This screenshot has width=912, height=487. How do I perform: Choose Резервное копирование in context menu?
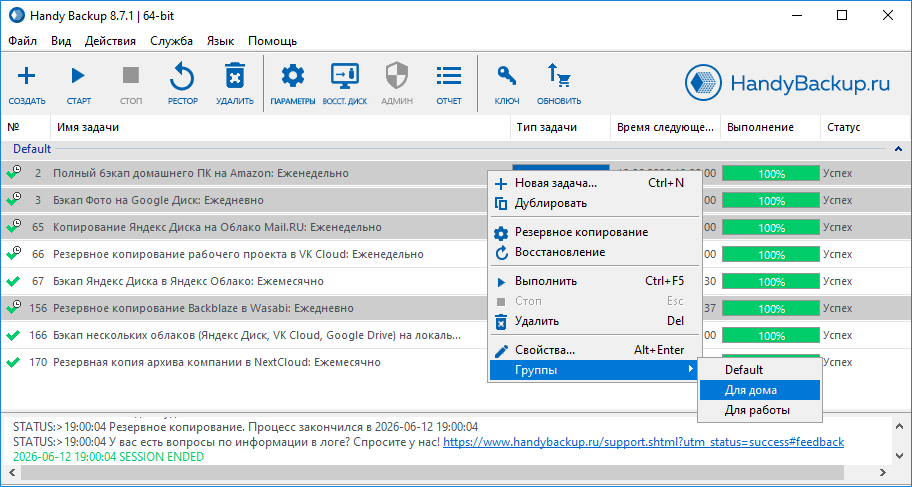tap(594, 232)
